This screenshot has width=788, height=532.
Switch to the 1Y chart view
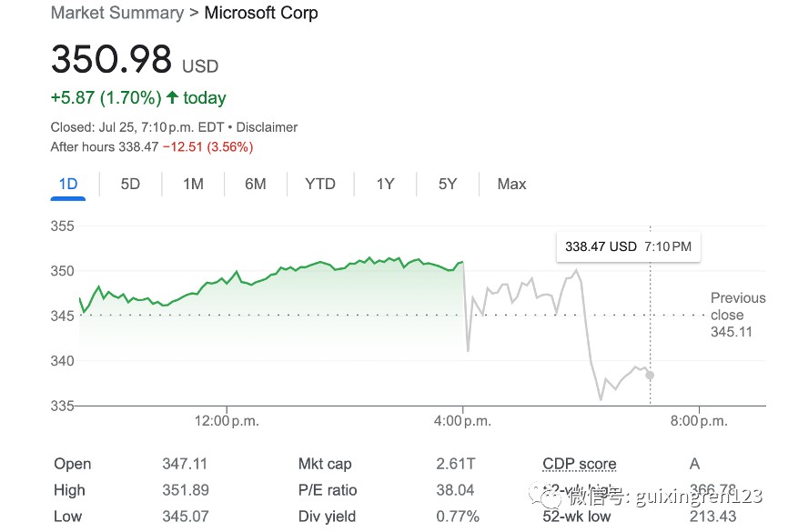[385, 184]
